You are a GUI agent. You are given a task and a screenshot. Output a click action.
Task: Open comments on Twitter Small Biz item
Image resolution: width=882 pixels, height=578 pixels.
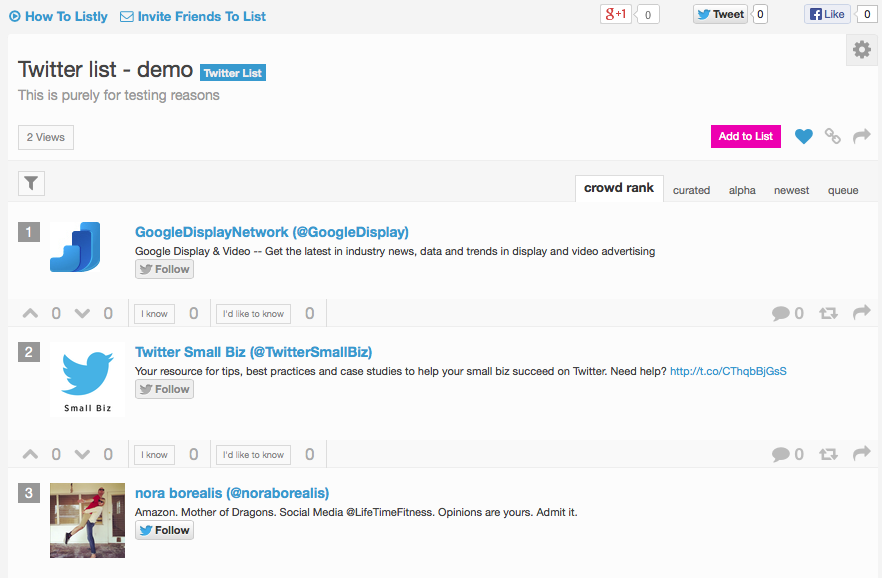781,454
